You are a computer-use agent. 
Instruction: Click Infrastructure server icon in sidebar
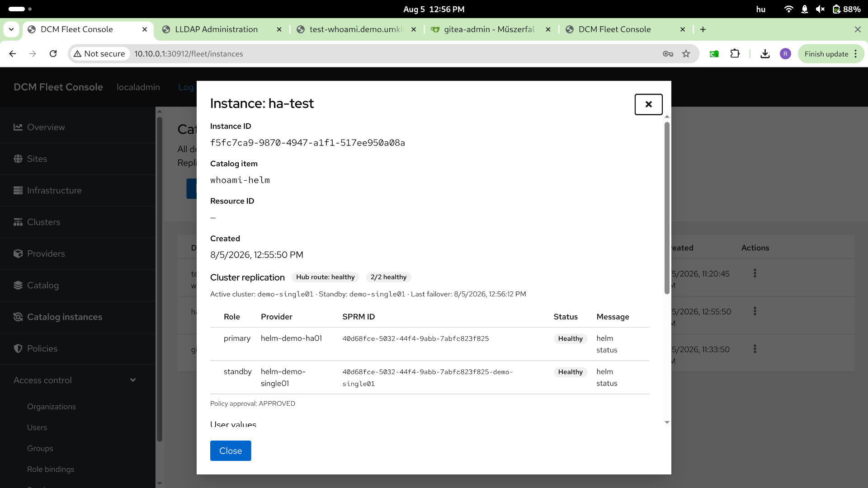pyautogui.click(x=18, y=190)
